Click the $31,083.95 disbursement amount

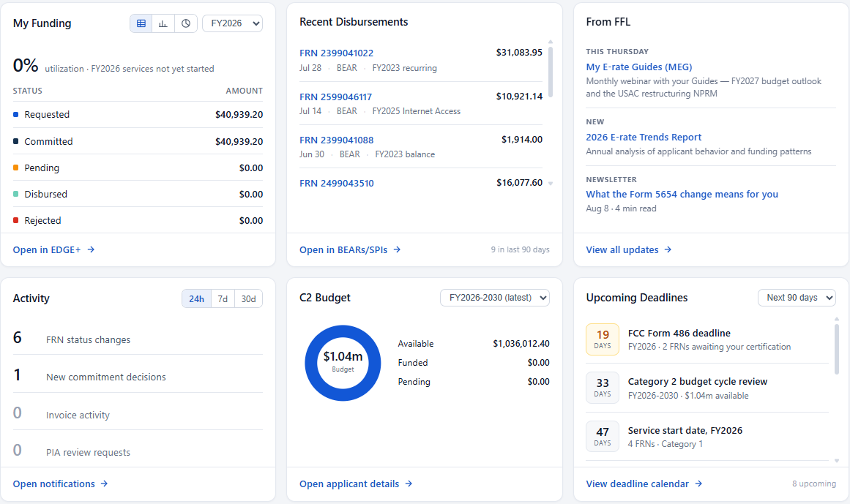tap(519, 53)
